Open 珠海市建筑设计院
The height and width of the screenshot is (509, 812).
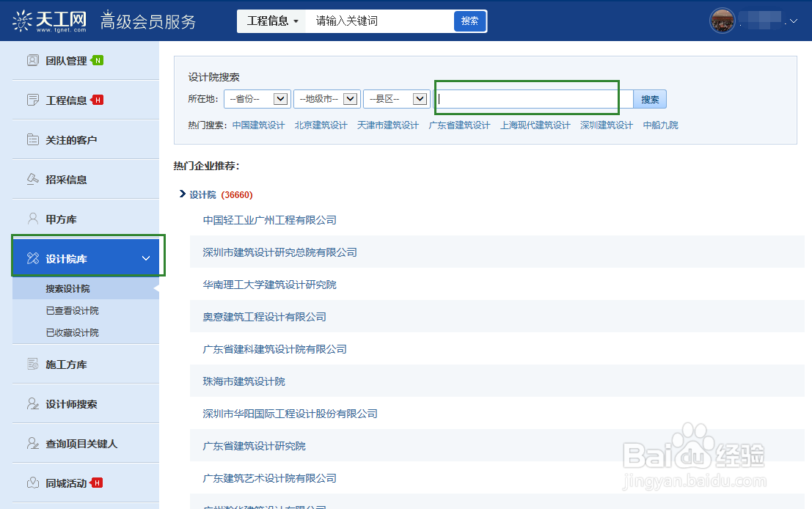(x=244, y=381)
